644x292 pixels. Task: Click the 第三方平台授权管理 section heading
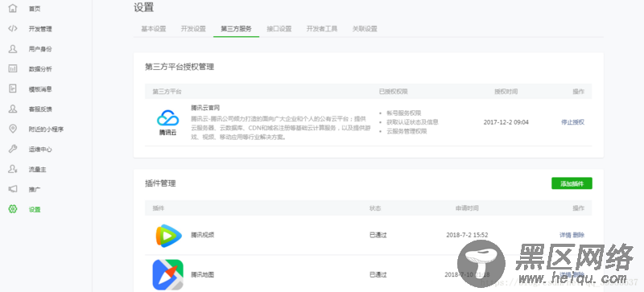pos(180,67)
